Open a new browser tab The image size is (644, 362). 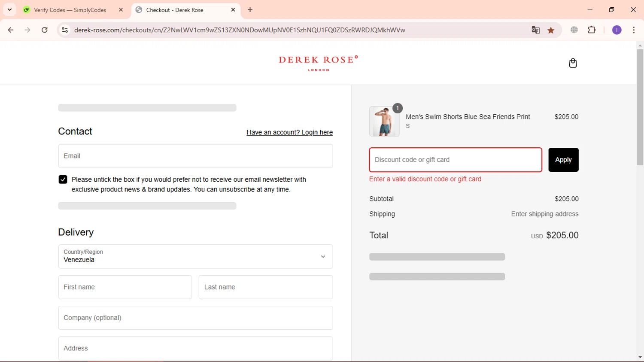point(250,10)
